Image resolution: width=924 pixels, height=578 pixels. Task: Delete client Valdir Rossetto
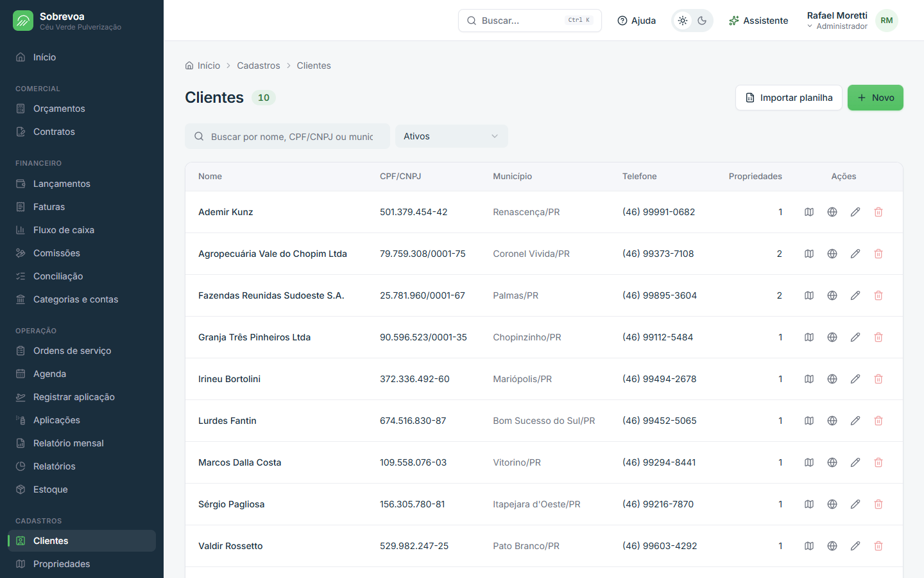coord(878,546)
